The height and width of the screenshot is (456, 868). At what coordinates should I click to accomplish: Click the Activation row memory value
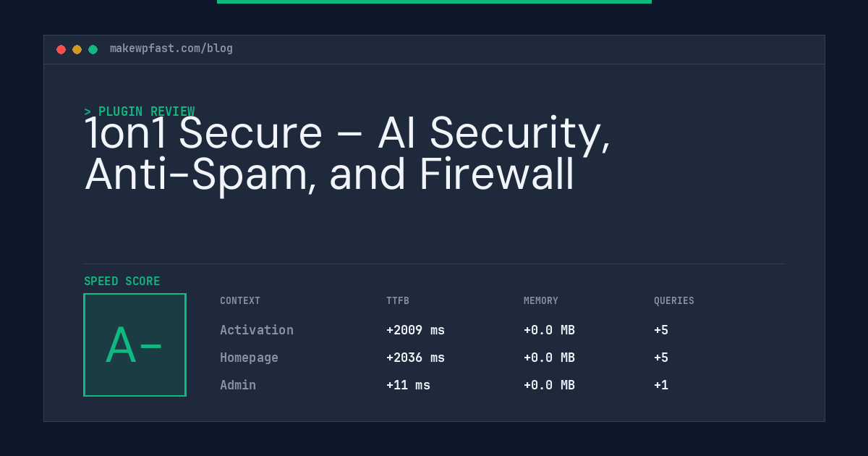pyautogui.click(x=549, y=330)
